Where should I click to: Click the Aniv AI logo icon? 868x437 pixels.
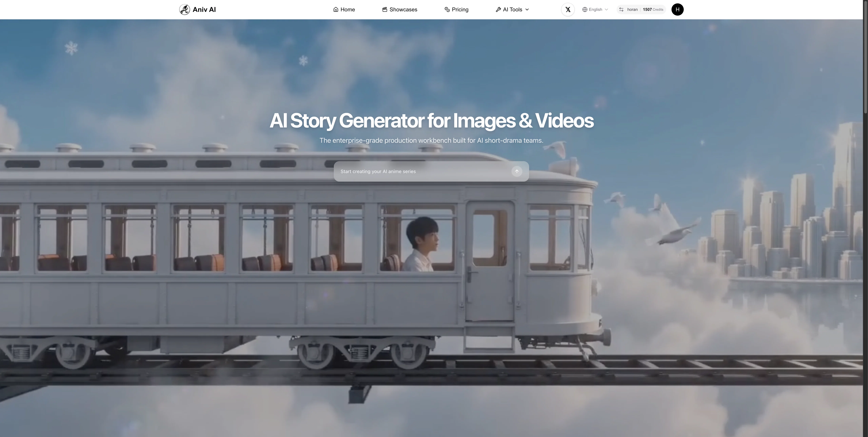(x=184, y=9)
